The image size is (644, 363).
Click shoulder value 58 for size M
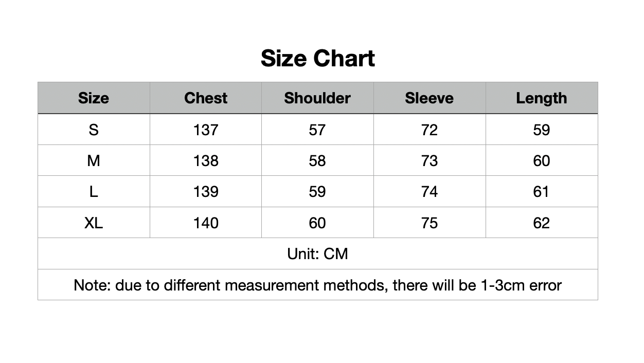point(317,161)
